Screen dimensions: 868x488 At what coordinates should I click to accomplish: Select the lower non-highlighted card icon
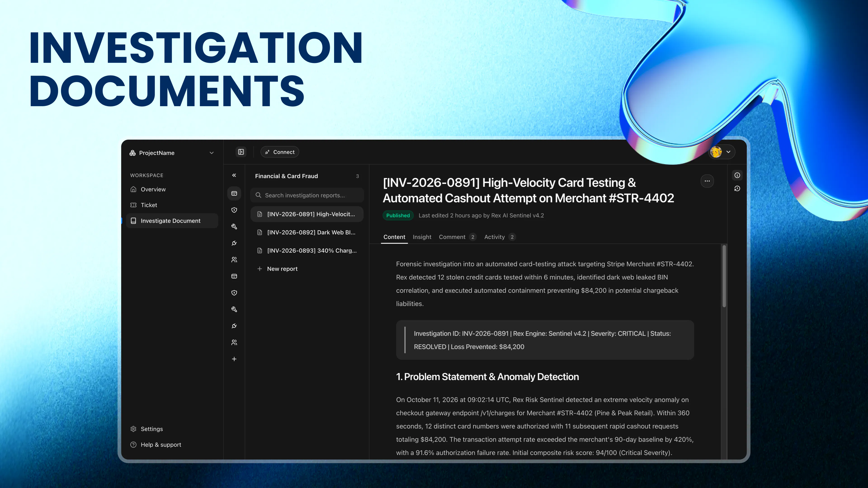pos(234,276)
